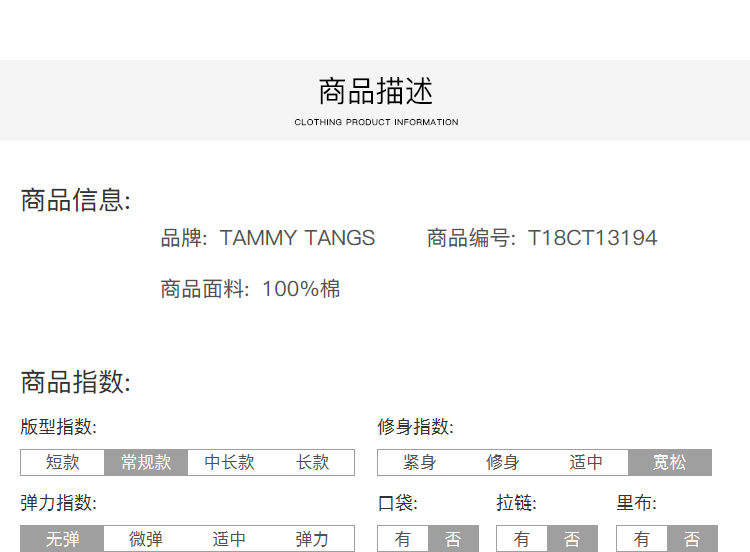Screen dimensions: 750x552
Task: Select 短款 in the 版型指数 row
Action: [62, 462]
